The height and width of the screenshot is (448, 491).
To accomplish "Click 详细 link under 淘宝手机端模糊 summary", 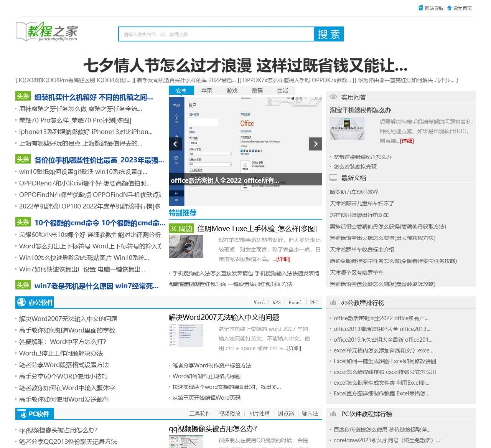I will (407, 141).
